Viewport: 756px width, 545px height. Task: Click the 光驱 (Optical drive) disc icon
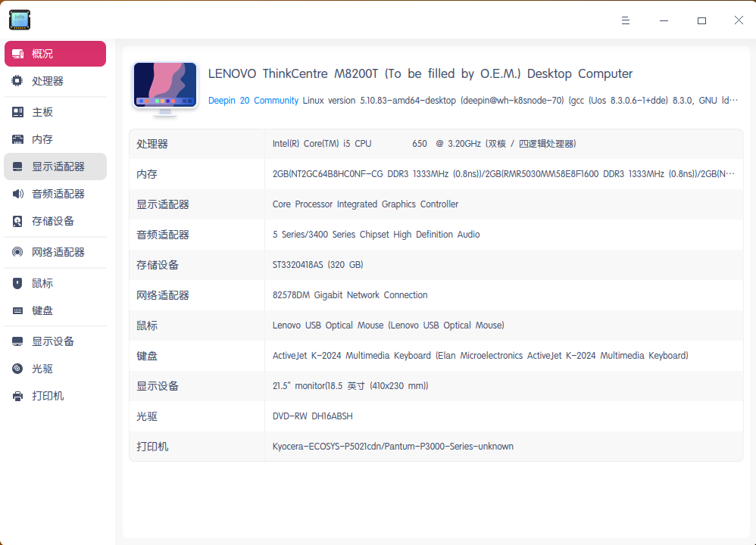point(17,369)
